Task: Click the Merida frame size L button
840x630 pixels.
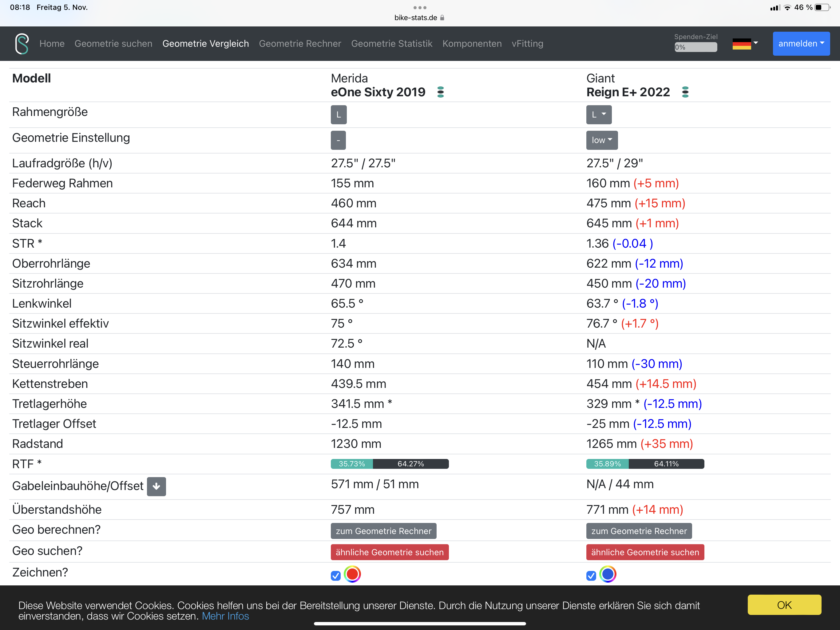Action: (338, 115)
